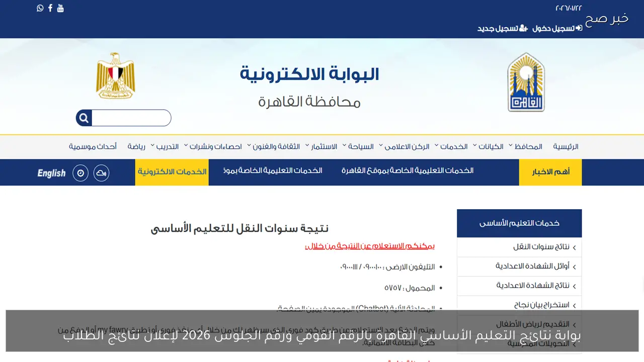Click the login arrow icon beside تسجيل دخول

tap(579, 29)
